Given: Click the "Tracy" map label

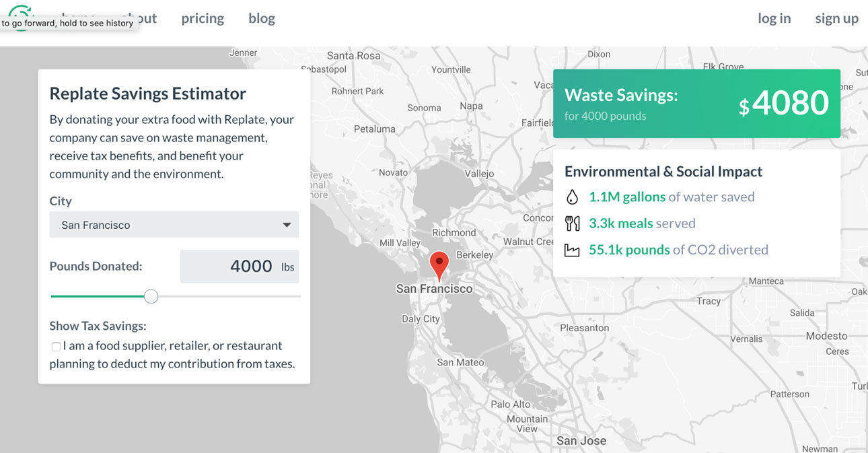Looking at the screenshot, I should tap(709, 301).
